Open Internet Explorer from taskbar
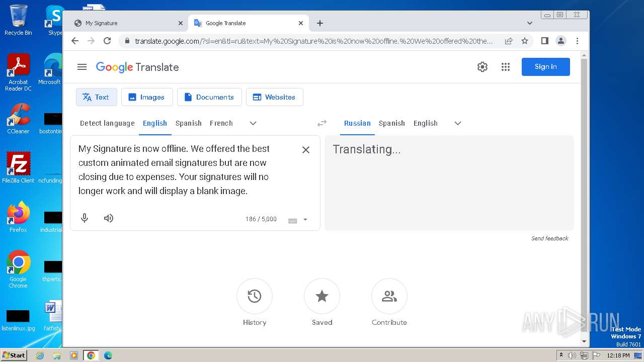Viewport: 644px width, 362px height. coord(40,355)
